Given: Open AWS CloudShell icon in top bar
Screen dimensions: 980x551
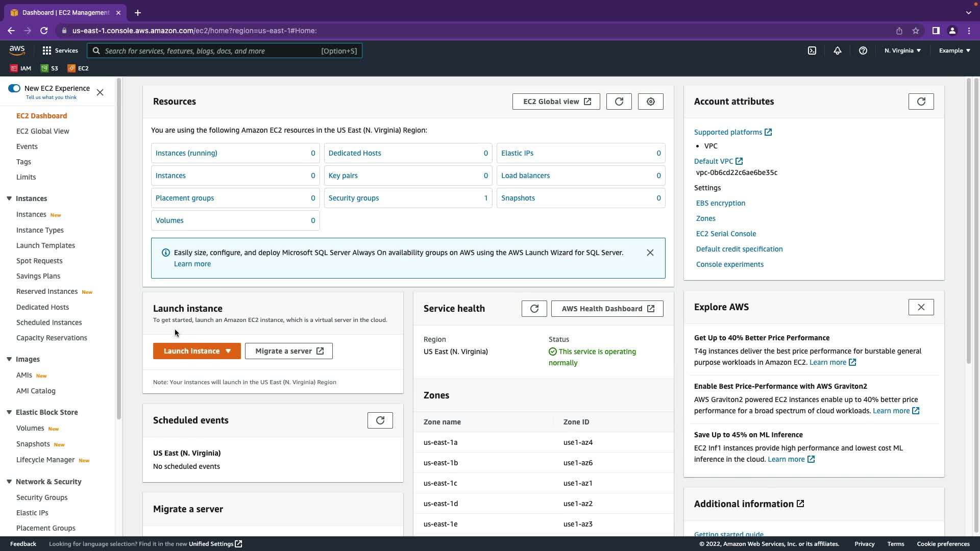Looking at the screenshot, I should click(x=812, y=51).
